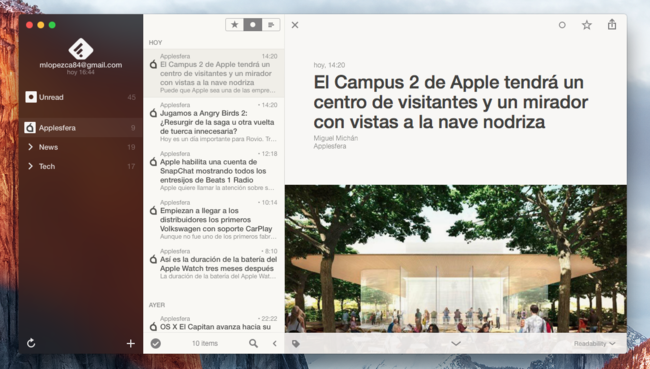The width and height of the screenshot is (650, 369).
Task: Open the Applesfera feed
Action: click(x=81, y=128)
